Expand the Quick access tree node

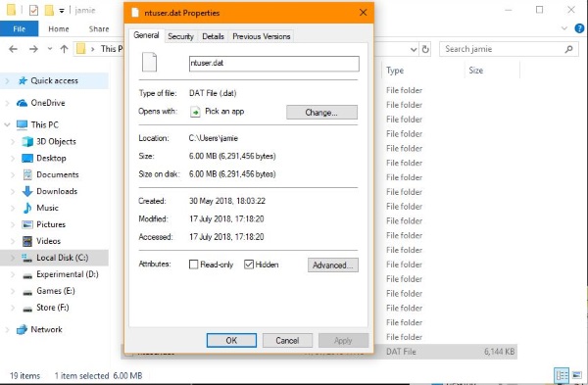pyautogui.click(x=7, y=80)
